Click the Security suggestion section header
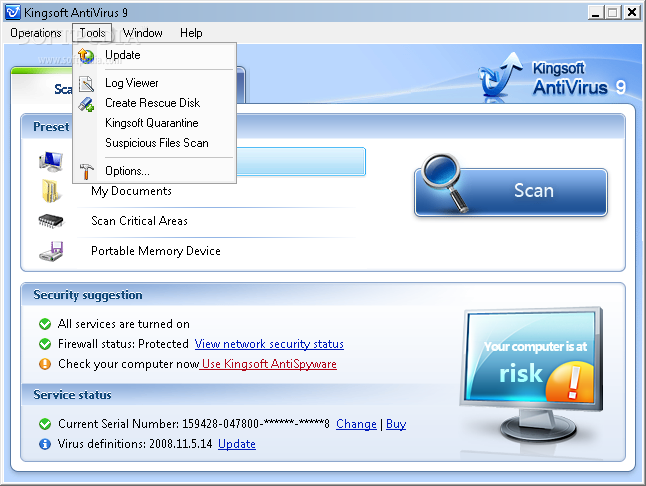This screenshot has height=486, width=646. 88,295
